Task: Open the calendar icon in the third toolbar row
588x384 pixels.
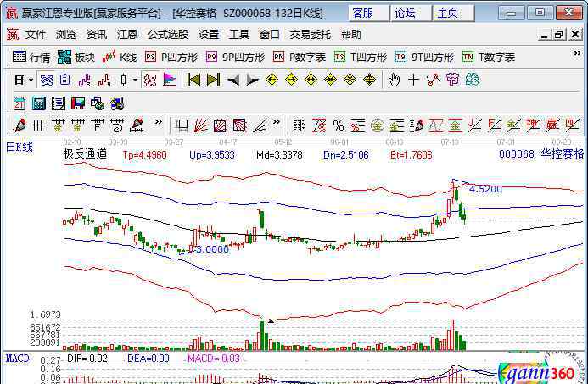Action: coord(20,103)
